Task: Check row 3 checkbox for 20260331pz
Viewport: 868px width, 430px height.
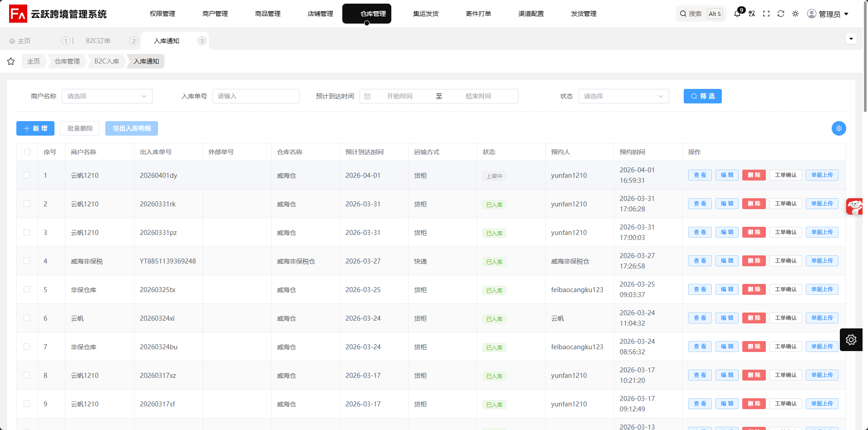Action: (x=27, y=232)
